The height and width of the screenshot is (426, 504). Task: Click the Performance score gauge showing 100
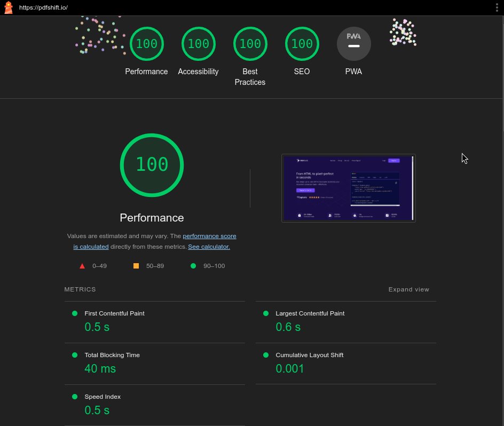click(x=146, y=44)
